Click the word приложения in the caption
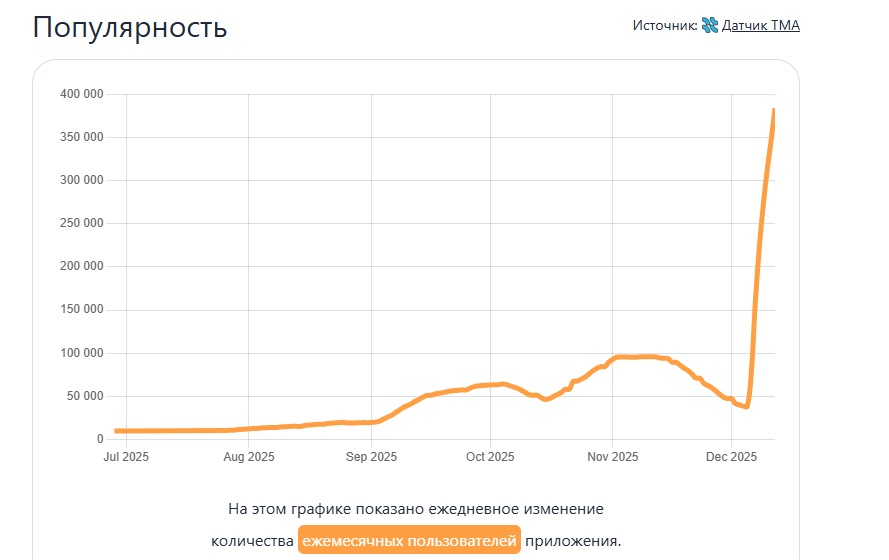Image resolution: width=889 pixels, height=560 pixels. (573, 541)
